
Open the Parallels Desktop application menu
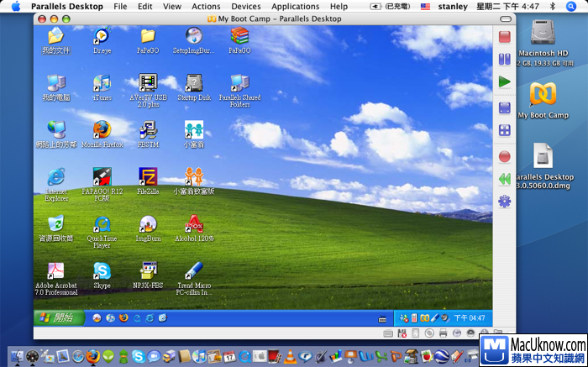pos(66,6)
